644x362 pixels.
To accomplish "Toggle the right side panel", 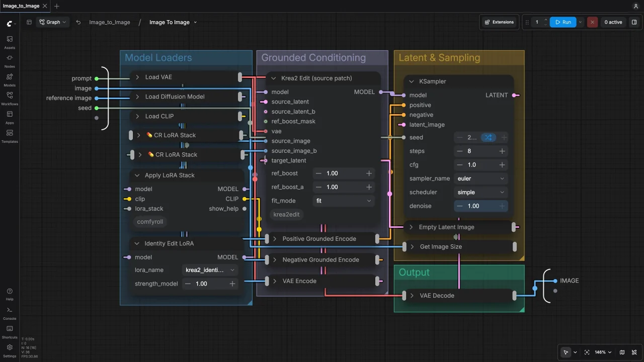I will tap(634, 22).
